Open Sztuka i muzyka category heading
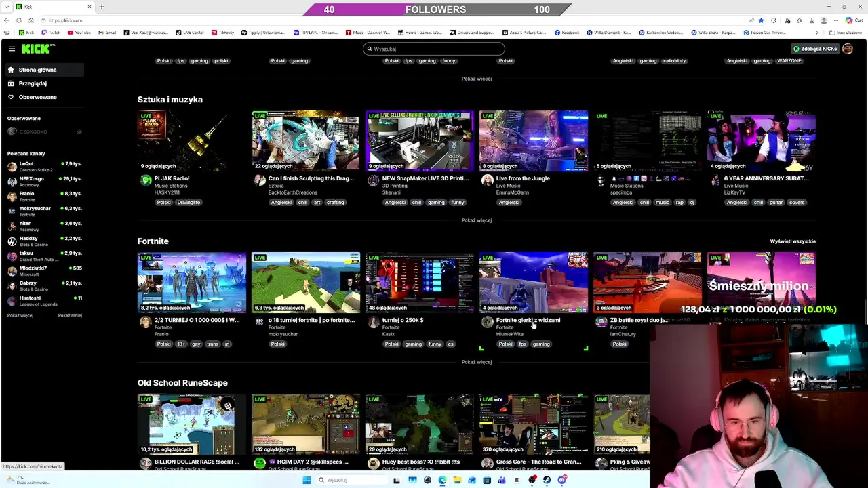The height and width of the screenshot is (488, 868). tap(170, 100)
